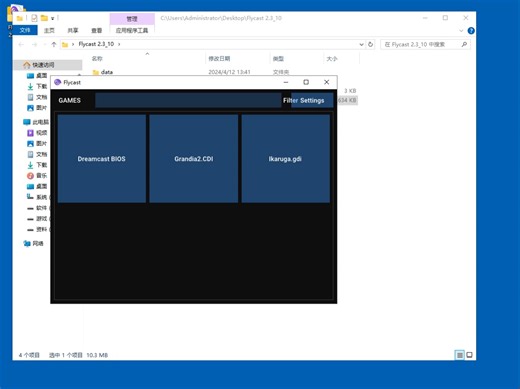Image resolution: width=520 pixels, height=389 pixels.
Task: Switch to the 主页 ribbon tab
Action: (49, 30)
